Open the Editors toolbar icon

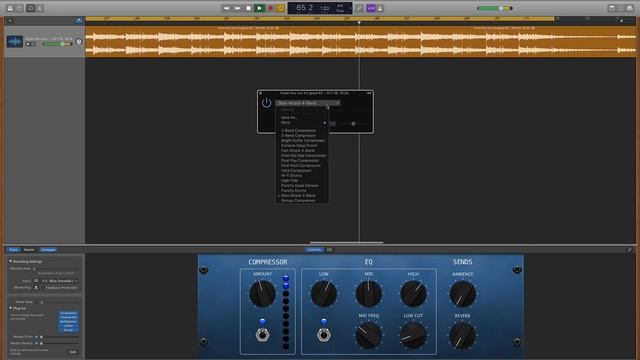point(40,8)
